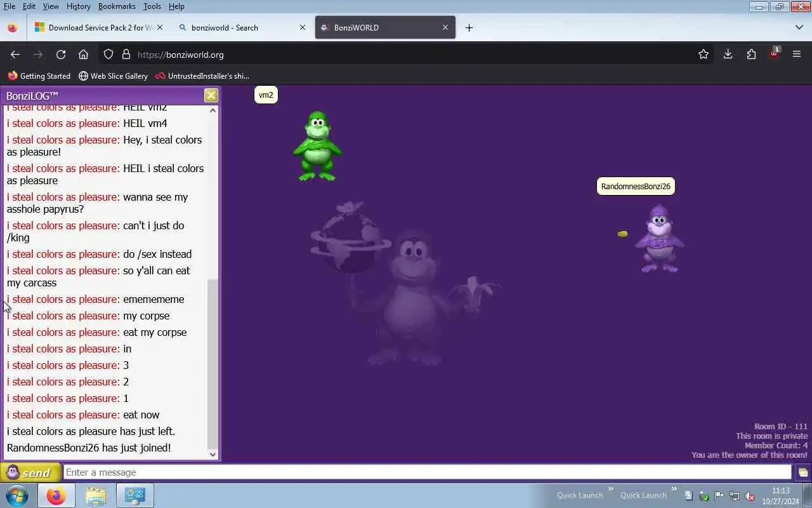The height and width of the screenshot is (508, 812).
Task: Close the BonziLOG panel
Action: [211, 95]
